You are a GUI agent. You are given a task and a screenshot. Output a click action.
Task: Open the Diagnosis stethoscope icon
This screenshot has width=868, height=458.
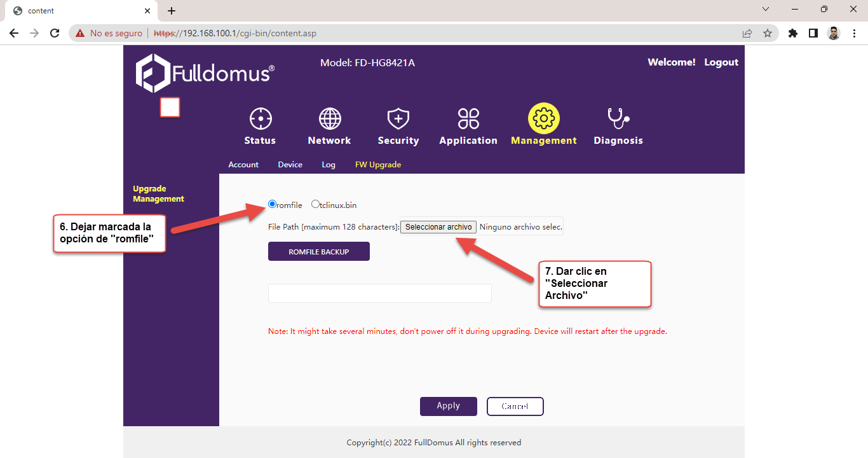pos(618,119)
